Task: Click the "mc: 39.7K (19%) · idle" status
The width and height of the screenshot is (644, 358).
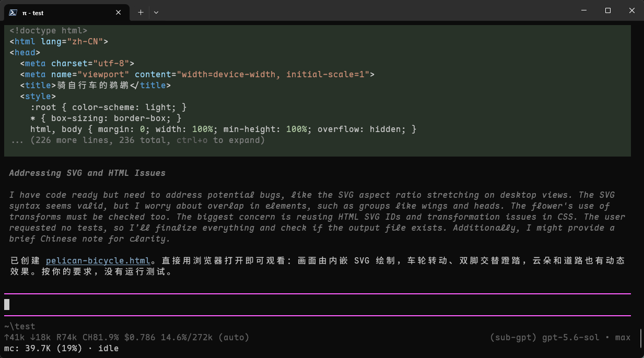Action: click(x=62, y=348)
